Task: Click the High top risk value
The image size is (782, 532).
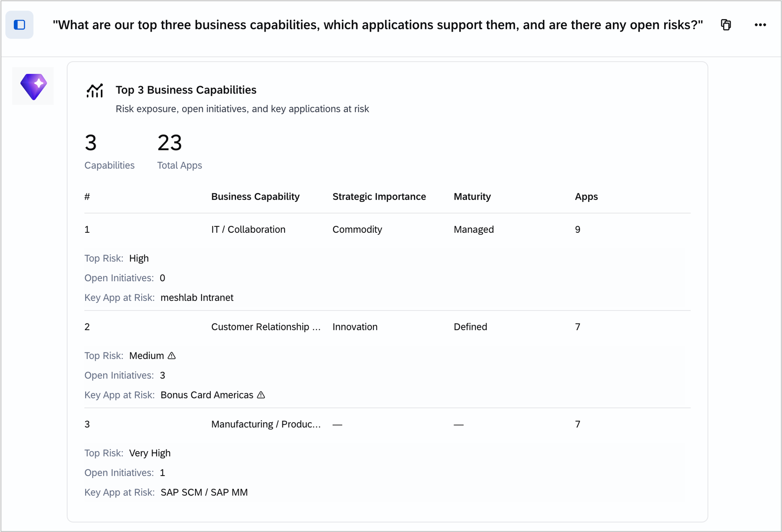Action: click(x=139, y=258)
